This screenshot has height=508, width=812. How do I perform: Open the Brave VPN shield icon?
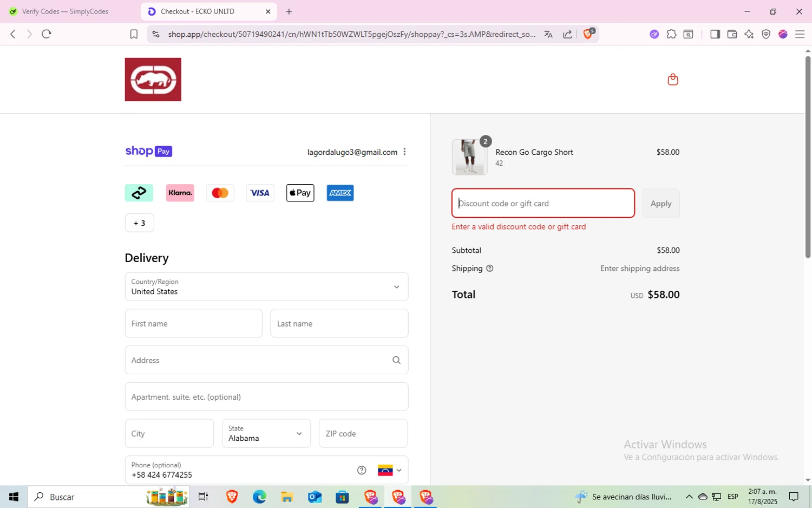click(766, 34)
